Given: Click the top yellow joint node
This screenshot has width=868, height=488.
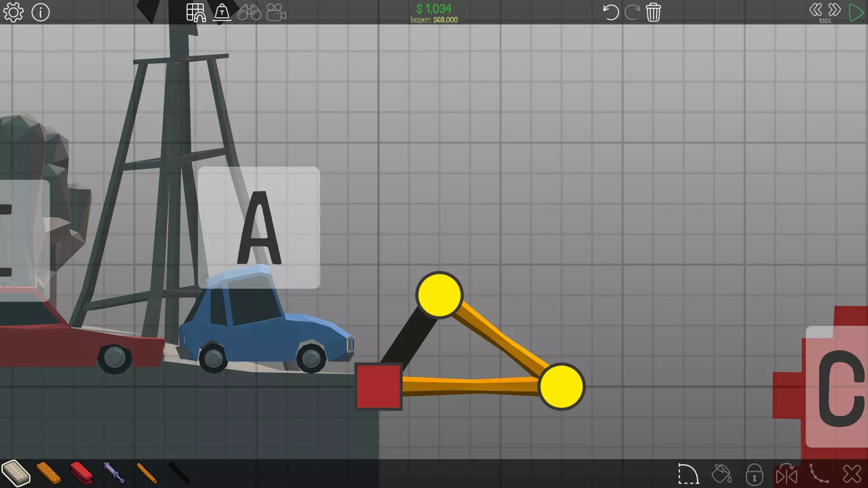Looking at the screenshot, I should (x=439, y=295).
